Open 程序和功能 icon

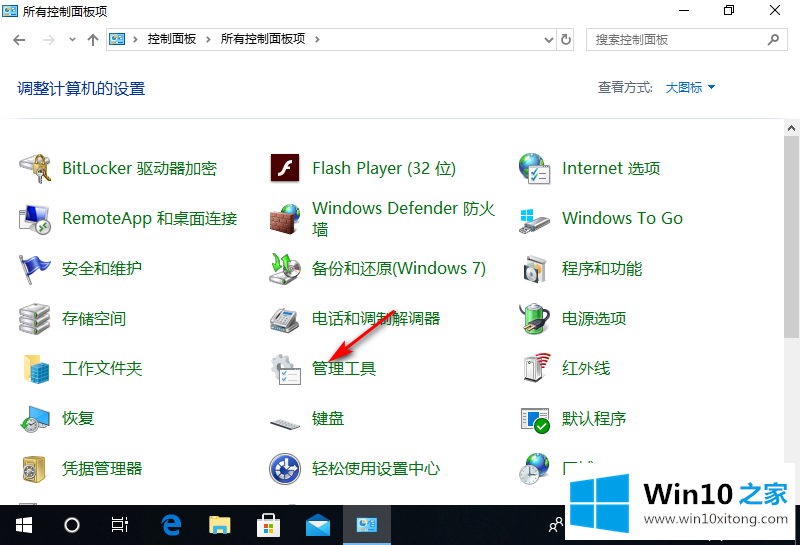[x=534, y=268]
